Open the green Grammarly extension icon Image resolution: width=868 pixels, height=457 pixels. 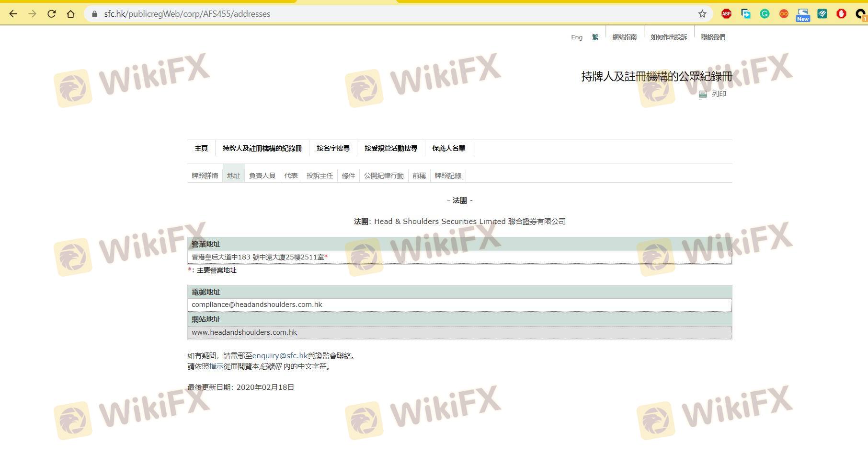click(x=765, y=14)
